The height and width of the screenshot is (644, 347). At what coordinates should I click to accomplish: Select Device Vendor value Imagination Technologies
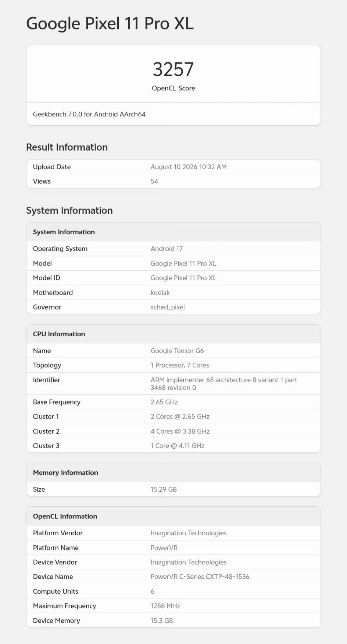coord(189,562)
